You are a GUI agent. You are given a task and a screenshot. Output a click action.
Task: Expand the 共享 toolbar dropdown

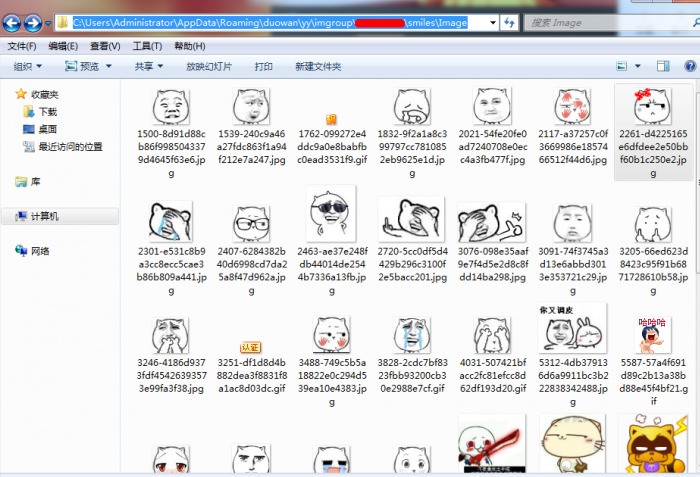[149, 67]
